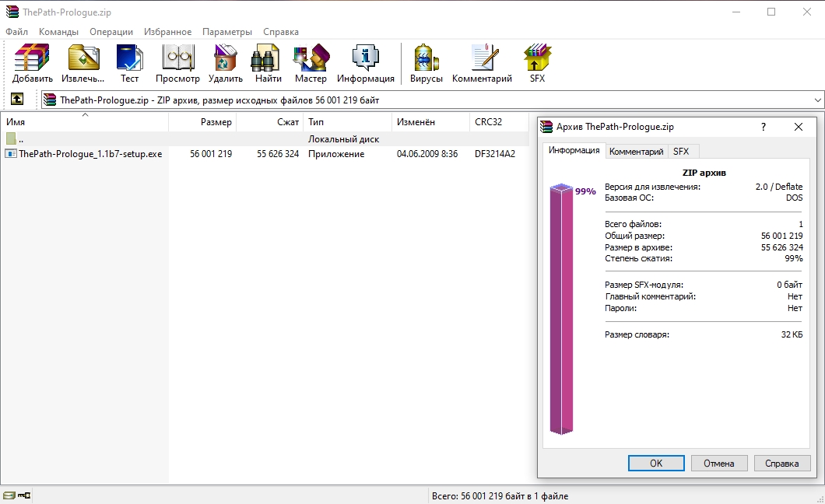The height and width of the screenshot is (504, 825).
Task: Sort by the Имя column header
Action: (x=84, y=122)
